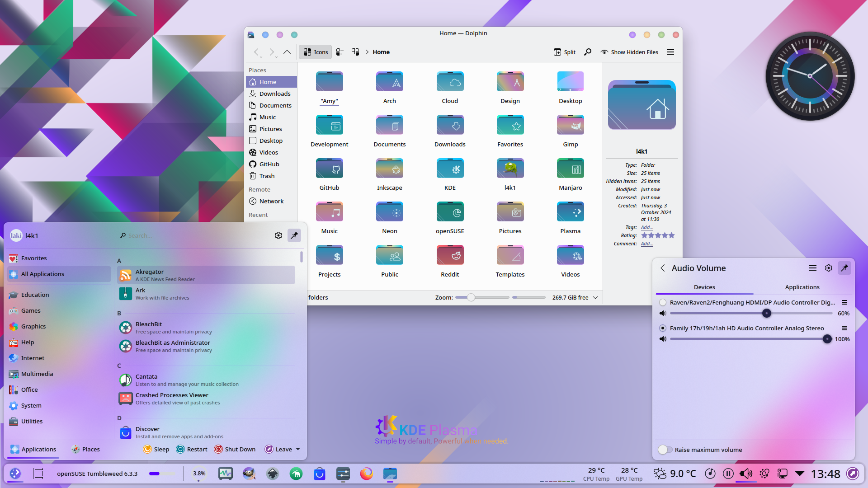Screen dimensions: 868x488
Task: Select Graphics category in launcher
Action: coord(59,326)
